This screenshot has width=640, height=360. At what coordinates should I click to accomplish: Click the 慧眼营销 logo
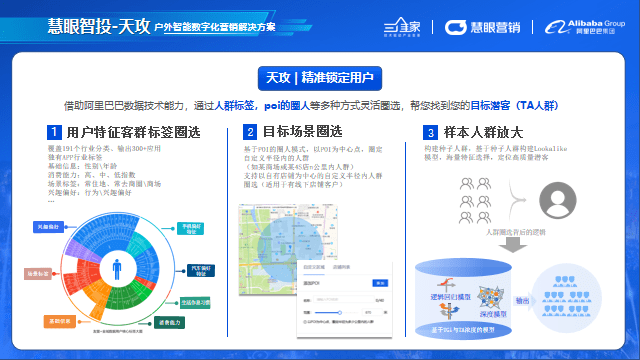[x=482, y=27]
